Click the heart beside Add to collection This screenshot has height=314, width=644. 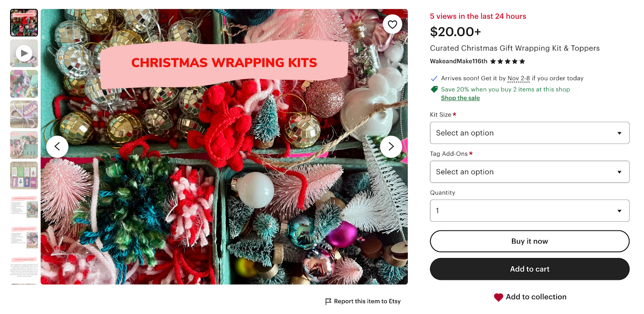click(x=498, y=296)
